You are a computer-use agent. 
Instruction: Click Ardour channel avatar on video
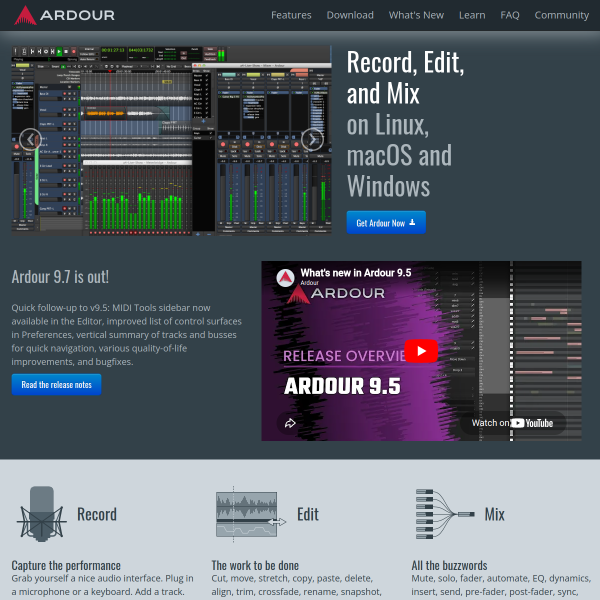(x=285, y=278)
